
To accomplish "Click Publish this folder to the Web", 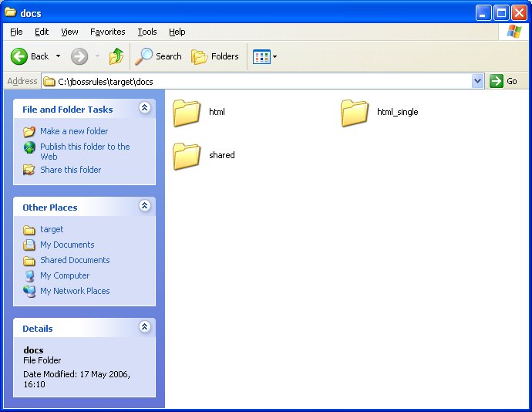I will point(85,151).
